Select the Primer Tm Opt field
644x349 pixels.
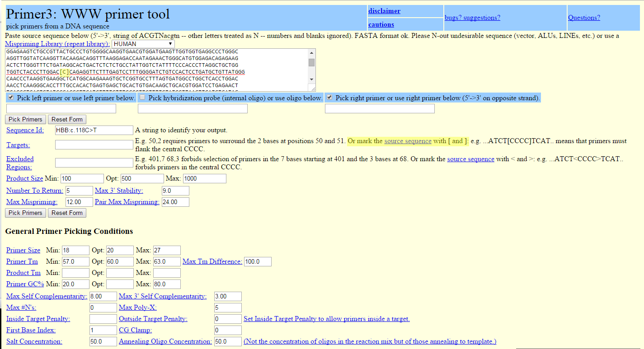click(x=120, y=261)
